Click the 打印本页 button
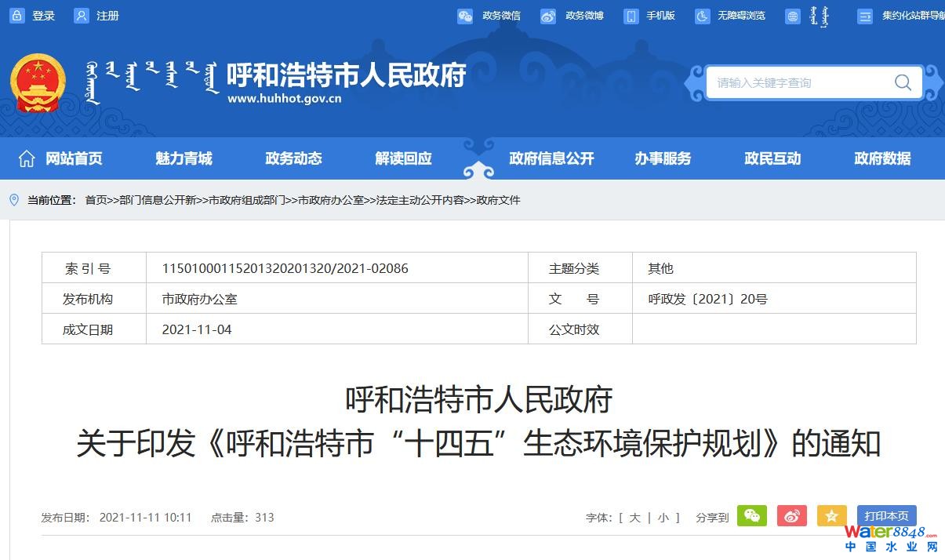This screenshot has width=945, height=560. coord(886,516)
